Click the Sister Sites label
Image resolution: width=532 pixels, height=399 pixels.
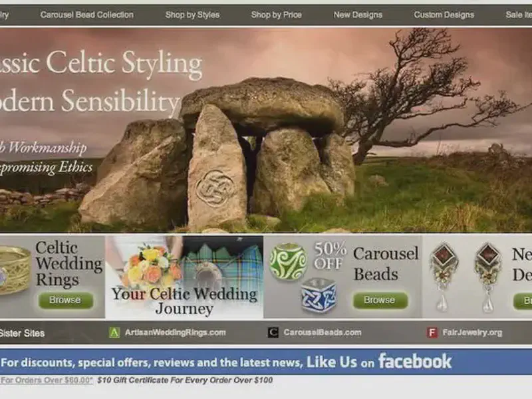(23, 333)
